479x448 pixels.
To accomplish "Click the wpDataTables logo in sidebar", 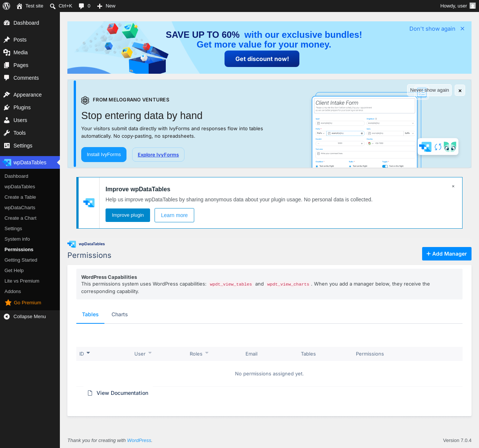I will [7, 162].
